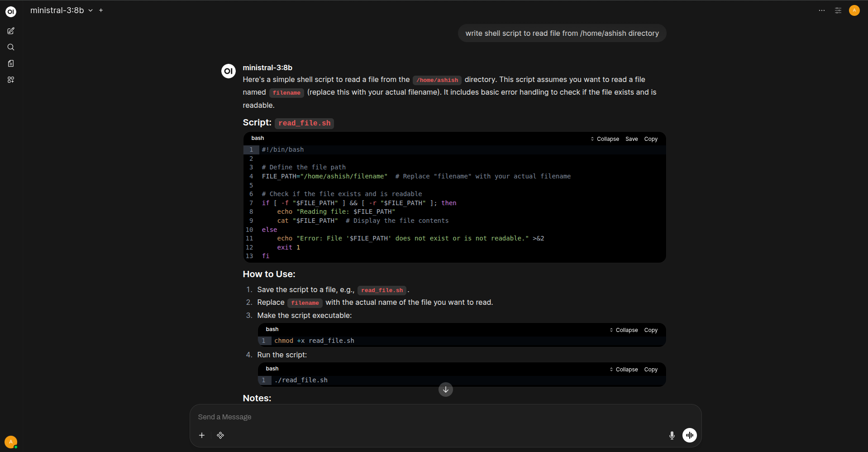
Task: Open the Workspace icon in the sidebar
Action: (x=11, y=80)
